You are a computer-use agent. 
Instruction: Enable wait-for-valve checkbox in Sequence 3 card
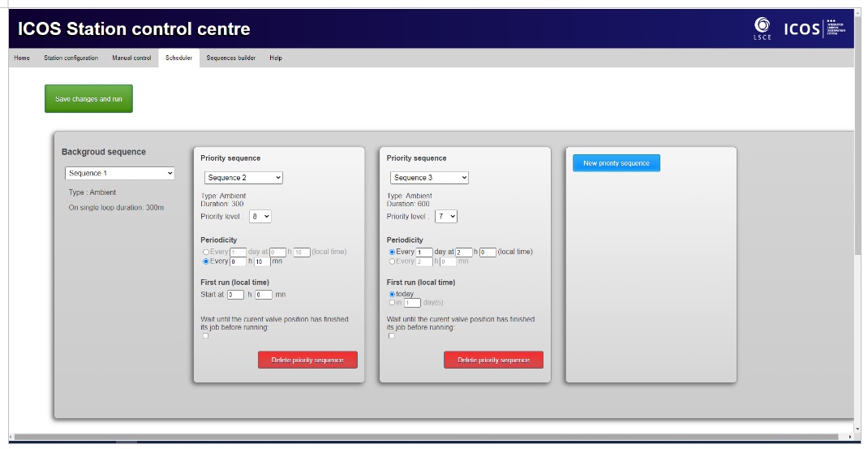392,336
